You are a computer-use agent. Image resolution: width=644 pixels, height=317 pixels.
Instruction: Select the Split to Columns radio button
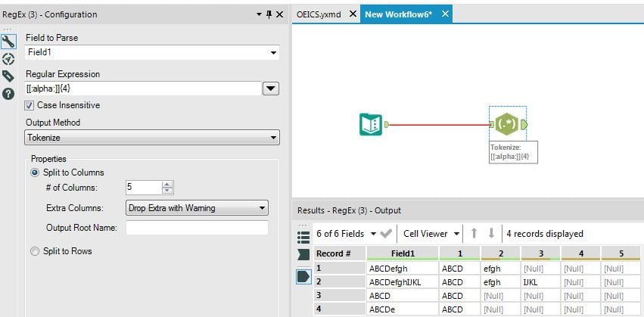click(x=36, y=172)
